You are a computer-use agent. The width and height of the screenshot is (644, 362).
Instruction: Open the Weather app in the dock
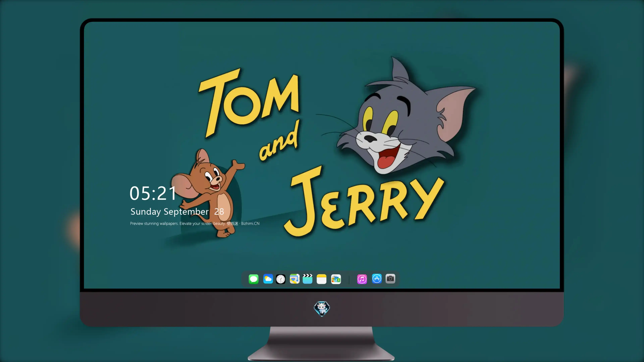point(268,279)
